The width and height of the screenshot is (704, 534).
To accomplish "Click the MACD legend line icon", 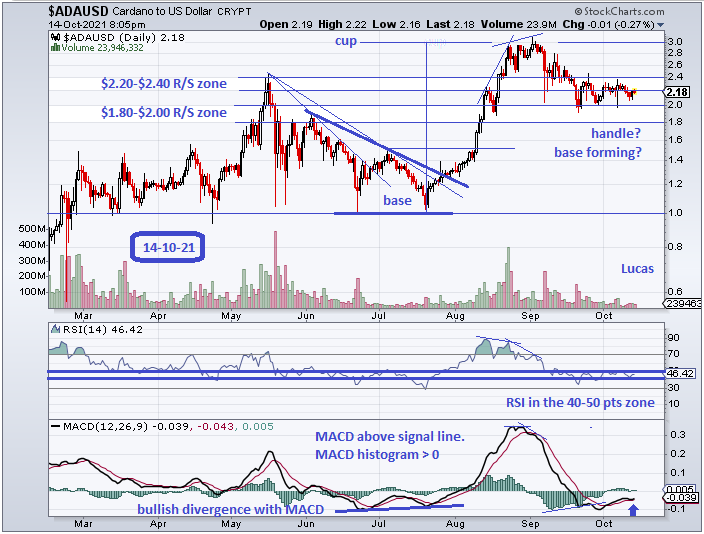I will click(55, 426).
